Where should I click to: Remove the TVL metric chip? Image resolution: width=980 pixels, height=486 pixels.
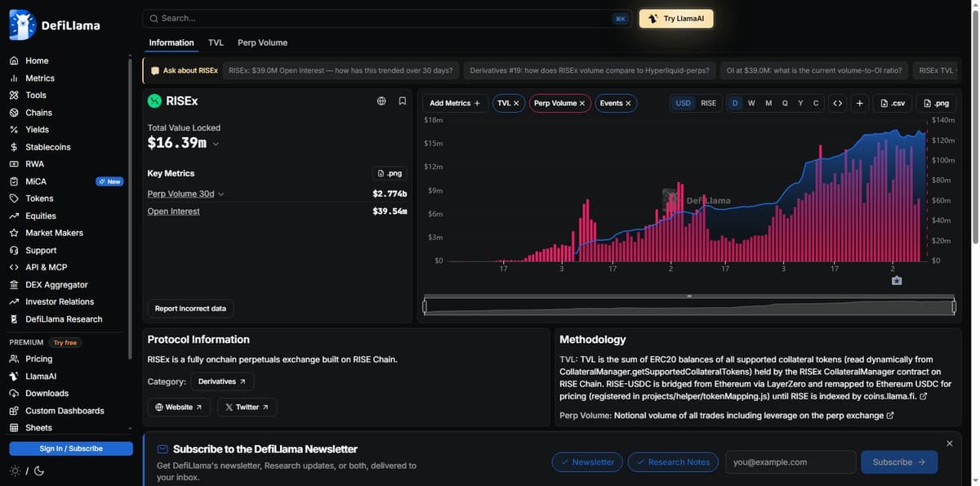(516, 104)
